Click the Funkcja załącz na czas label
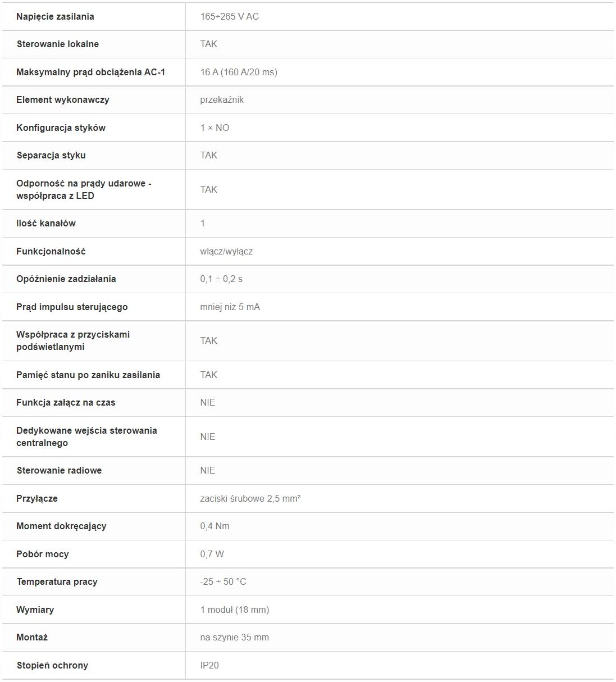Image resolution: width=616 pixels, height=682 pixels. (x=66, y=402)
